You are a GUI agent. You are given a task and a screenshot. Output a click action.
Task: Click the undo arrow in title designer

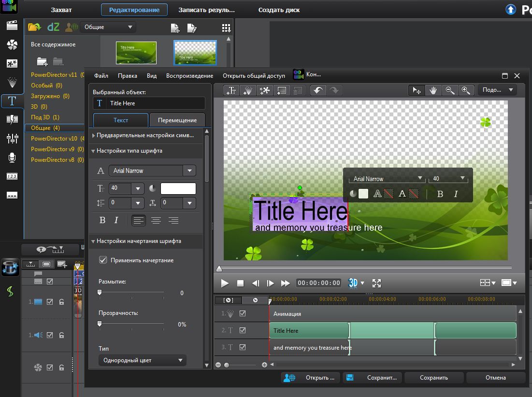[317, 90]
